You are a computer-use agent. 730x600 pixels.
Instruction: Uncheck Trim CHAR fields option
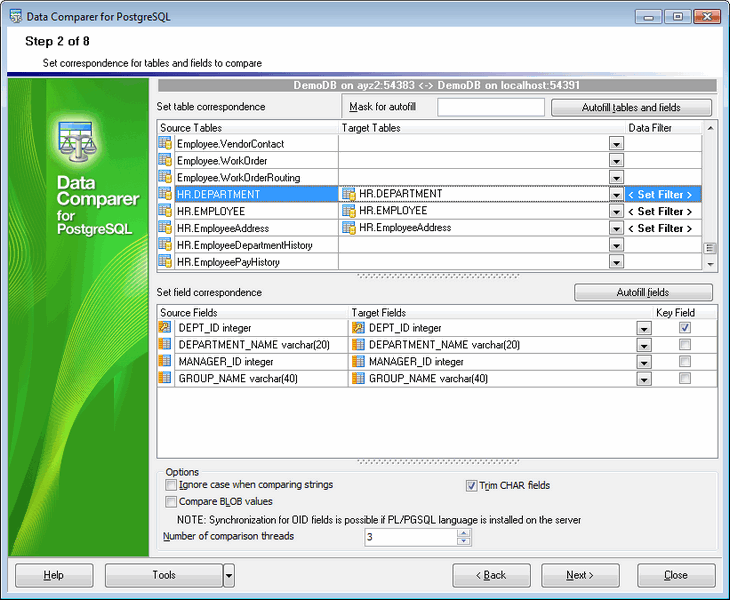[x=471, y=486]
